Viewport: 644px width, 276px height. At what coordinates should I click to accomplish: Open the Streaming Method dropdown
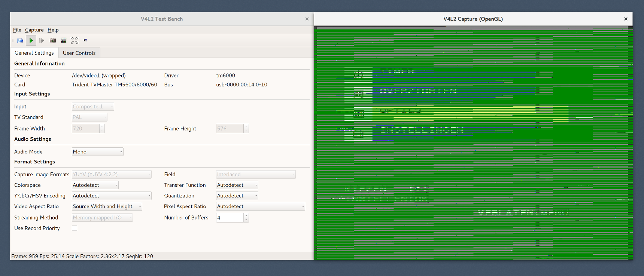pos(102,218)
